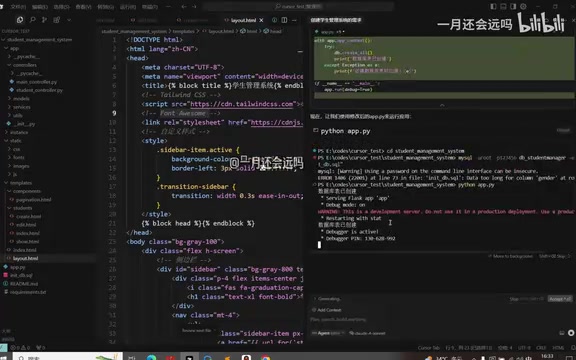Viewport: 576px width, 360px height.
Task: Show overflow menu items ellipsis
Action: click(168, 7)
